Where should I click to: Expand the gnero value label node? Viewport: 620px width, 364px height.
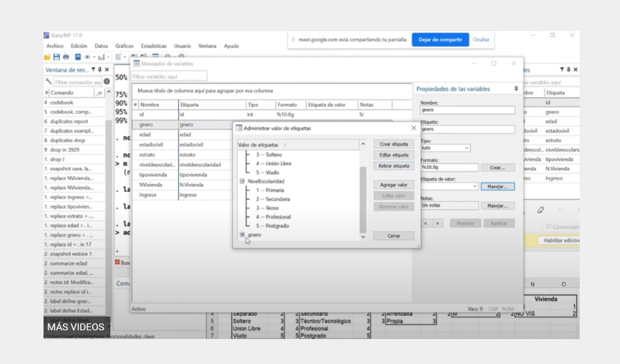(x=242, y=235)
